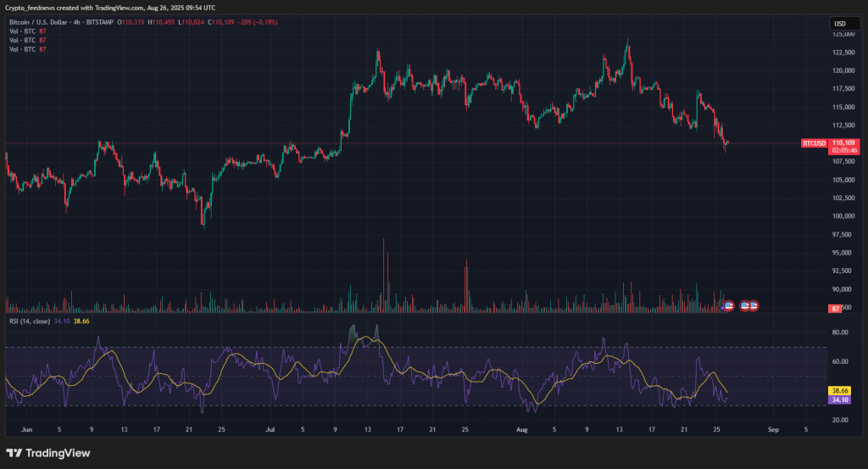Screen dimensions: 868x469
Task: Click the rightmost US flag event icon
Action: pyautogui.click(x=753, y=305)
